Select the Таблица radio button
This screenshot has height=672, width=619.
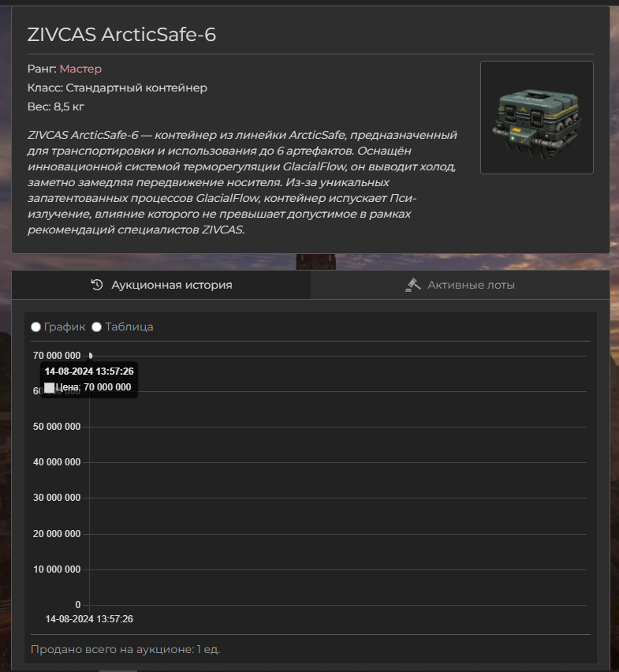97,327
